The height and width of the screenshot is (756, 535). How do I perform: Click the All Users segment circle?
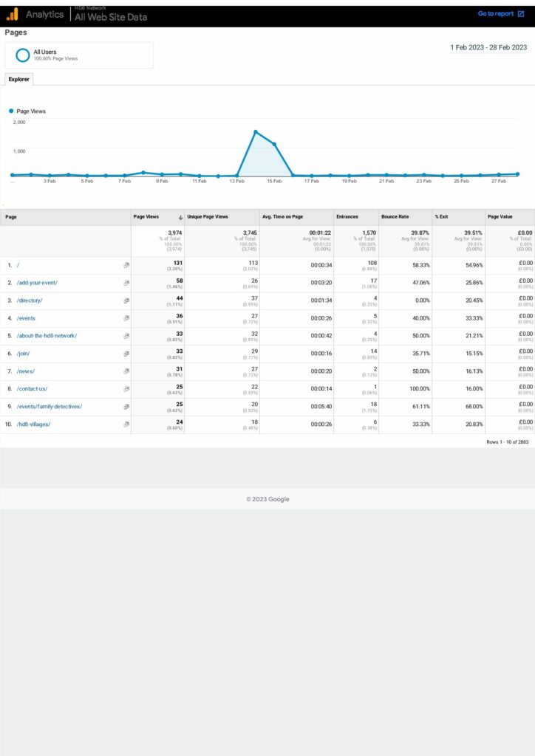point(21,55)
